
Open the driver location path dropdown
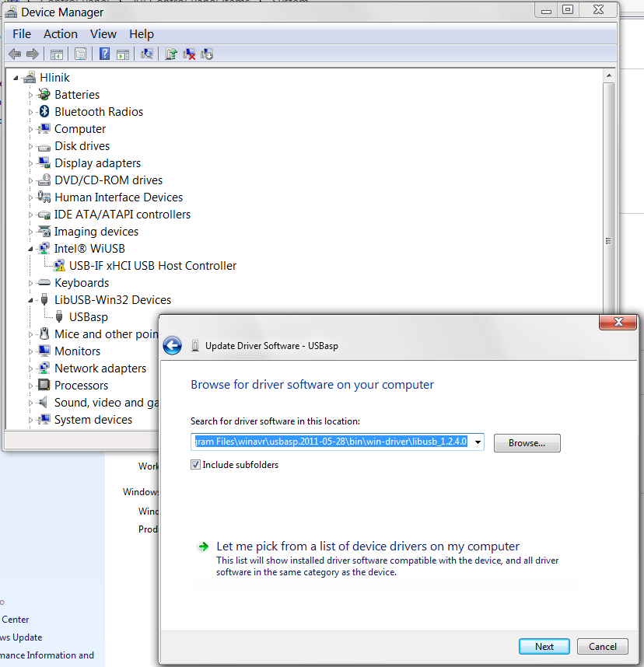click(477, 442)
